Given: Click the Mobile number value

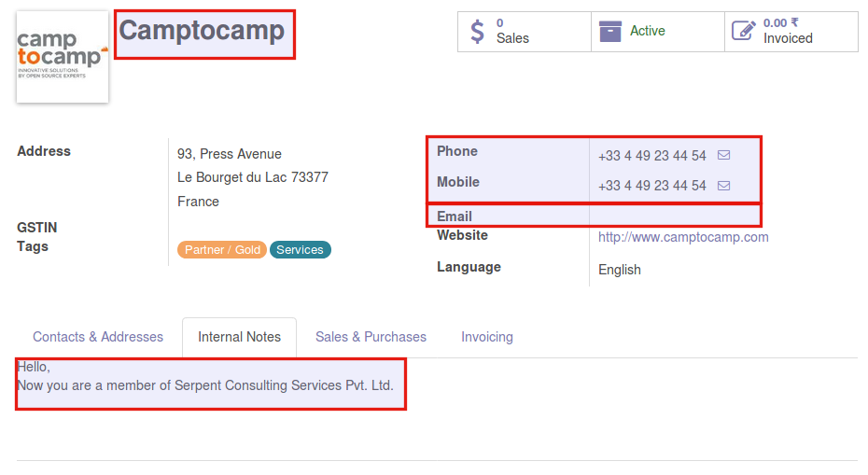Looking at the screenshot, I should point(652,186).
